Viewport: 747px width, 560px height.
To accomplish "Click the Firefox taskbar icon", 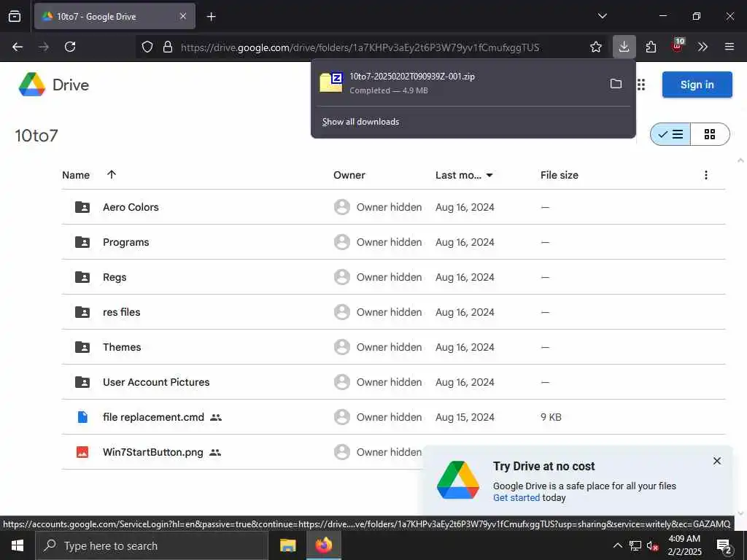I will [x=323, y=545].
